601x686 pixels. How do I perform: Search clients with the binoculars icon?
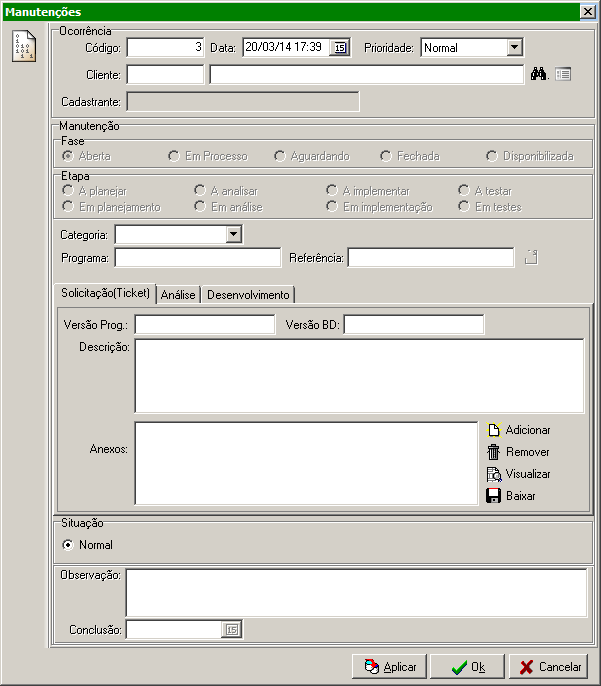(539, 74)
